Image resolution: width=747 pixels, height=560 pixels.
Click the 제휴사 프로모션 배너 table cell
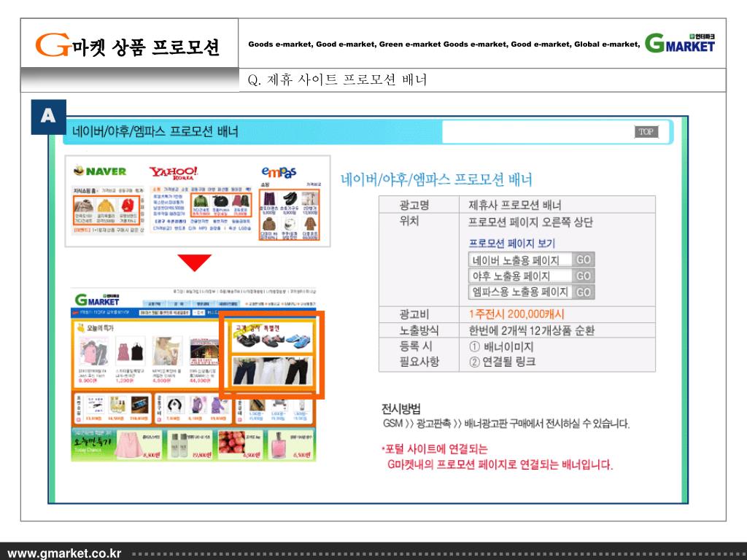[x=515, y=205]
